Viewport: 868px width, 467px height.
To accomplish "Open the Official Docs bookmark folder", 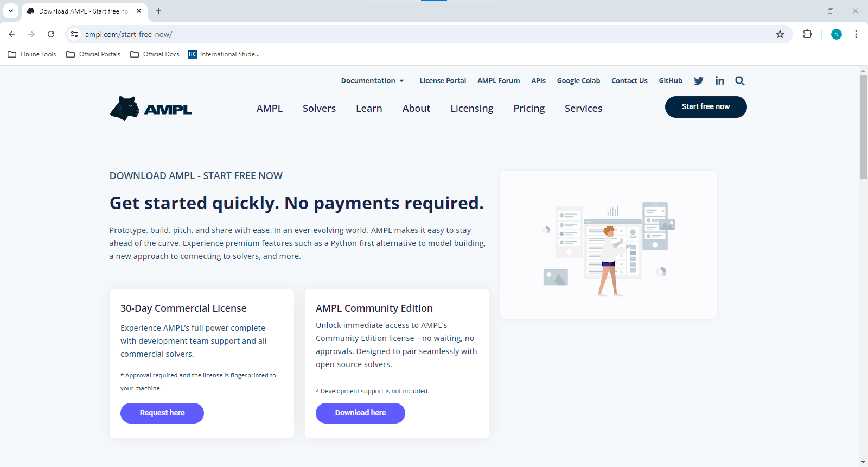I will [155, 54].
